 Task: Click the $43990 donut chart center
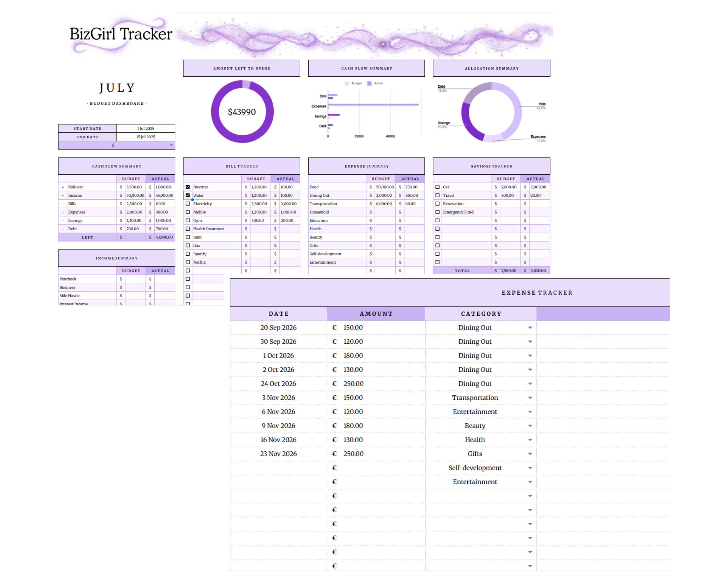pos(242,112)
